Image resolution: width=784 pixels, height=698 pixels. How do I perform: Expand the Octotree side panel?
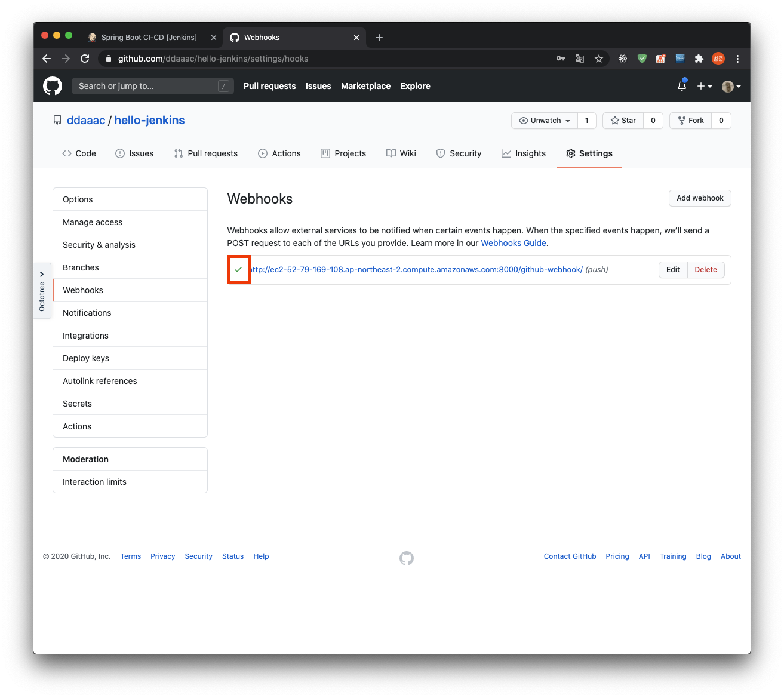(x=42, y=291)
